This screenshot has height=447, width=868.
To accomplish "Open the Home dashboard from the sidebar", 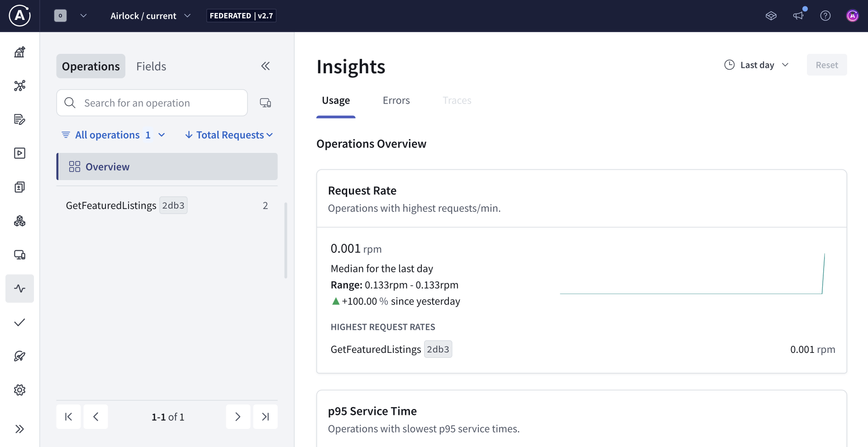I will tap(19, 52).
